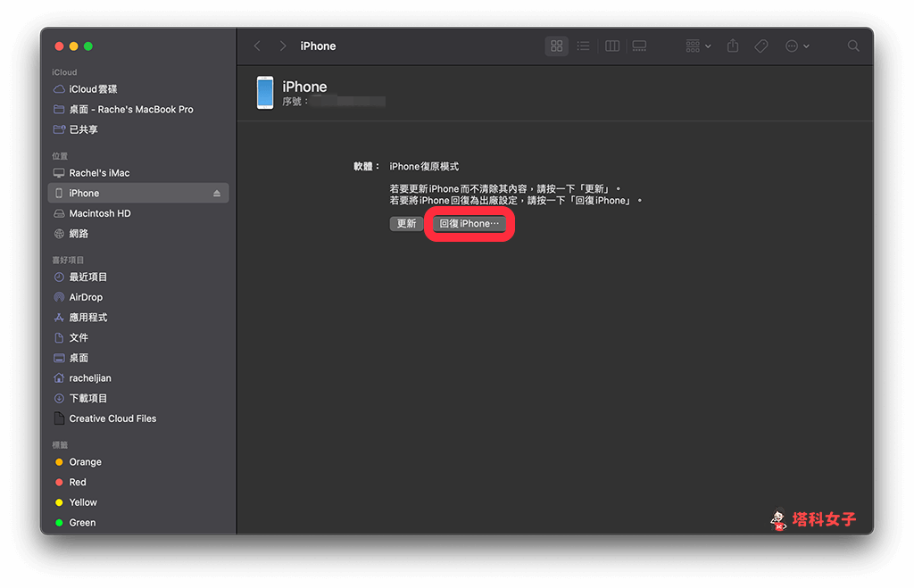Switch to list view
This screenshot has width=914, height=588.
click(x=583, y=46)
